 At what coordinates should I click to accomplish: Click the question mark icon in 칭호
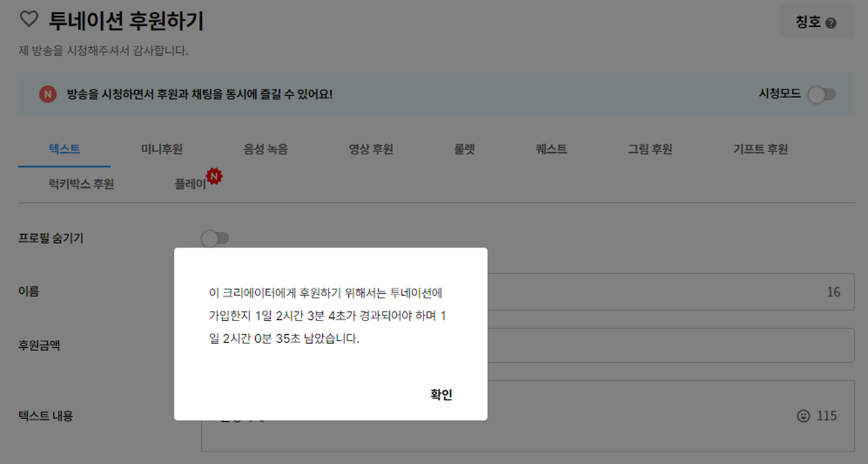831,23
